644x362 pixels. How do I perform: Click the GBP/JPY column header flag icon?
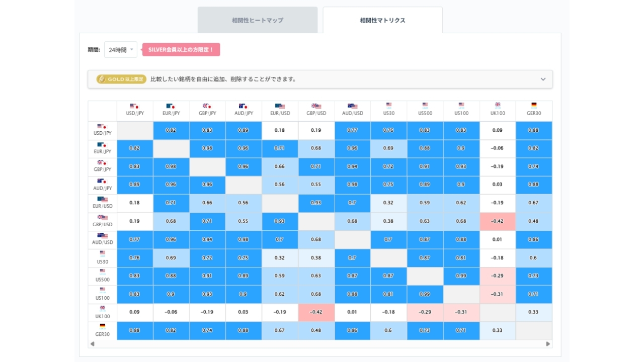coord(207,106)
